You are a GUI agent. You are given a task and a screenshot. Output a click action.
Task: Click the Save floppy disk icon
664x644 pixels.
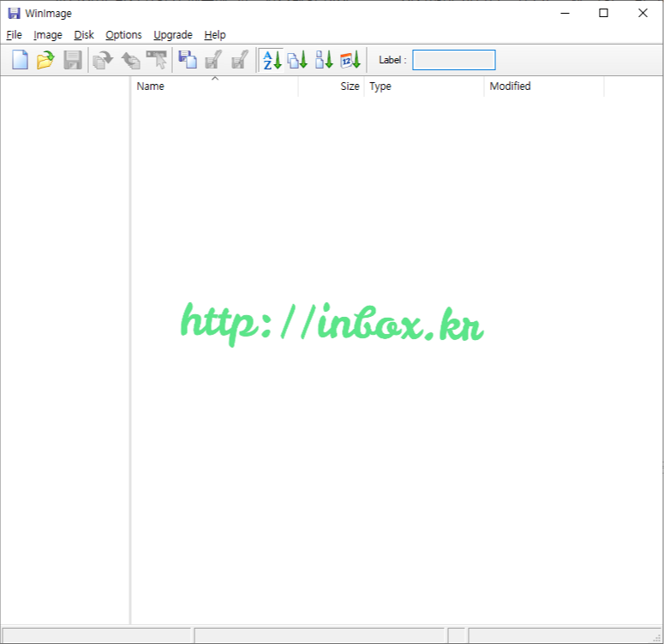click(x=73, y=60)
